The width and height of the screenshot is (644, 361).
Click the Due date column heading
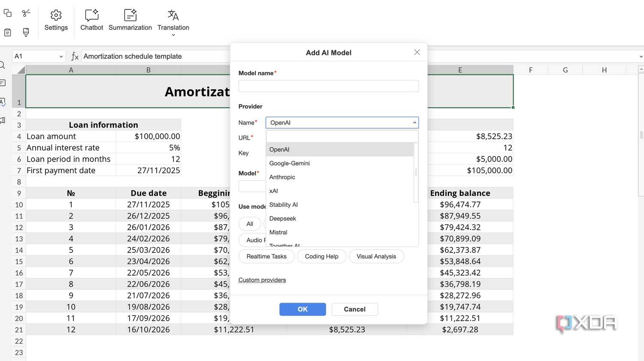(x=149, y=193)
